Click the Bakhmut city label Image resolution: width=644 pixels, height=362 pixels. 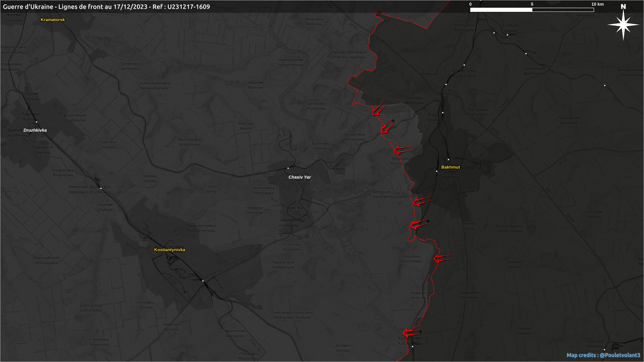point(450,167)
